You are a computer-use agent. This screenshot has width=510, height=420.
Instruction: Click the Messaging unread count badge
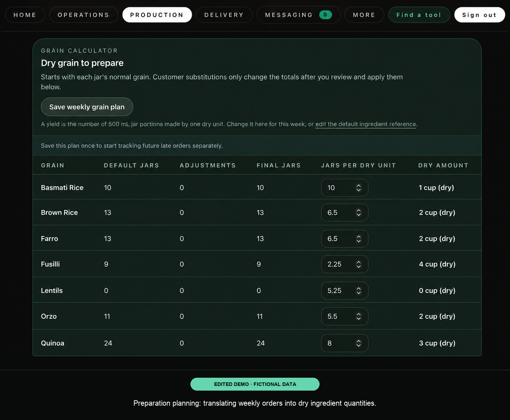(325, 15)
